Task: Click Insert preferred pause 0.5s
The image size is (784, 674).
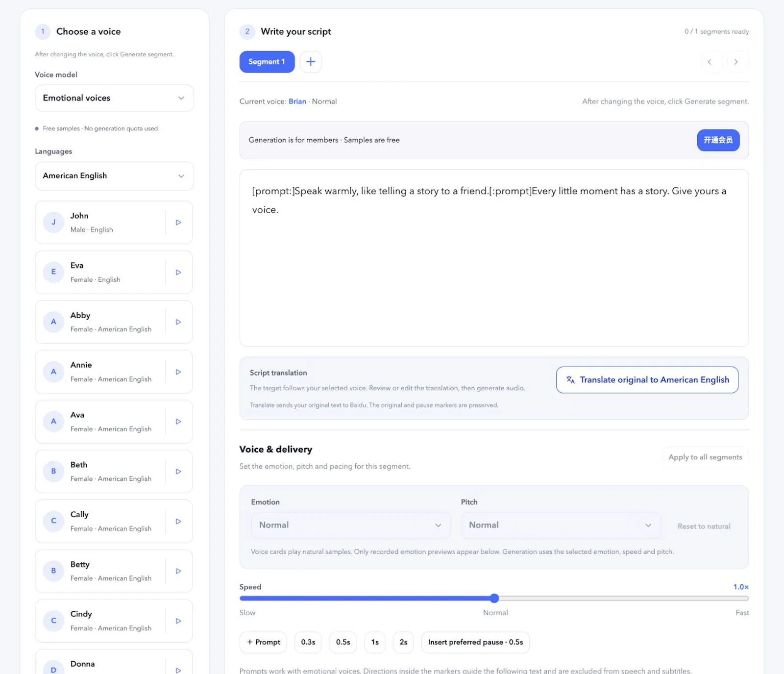Action: coord(475,642)
